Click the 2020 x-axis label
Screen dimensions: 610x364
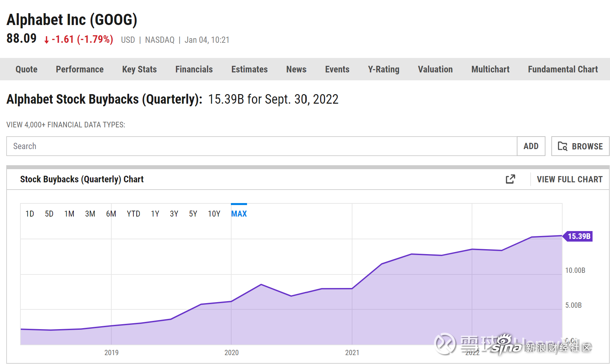[232, 353]
